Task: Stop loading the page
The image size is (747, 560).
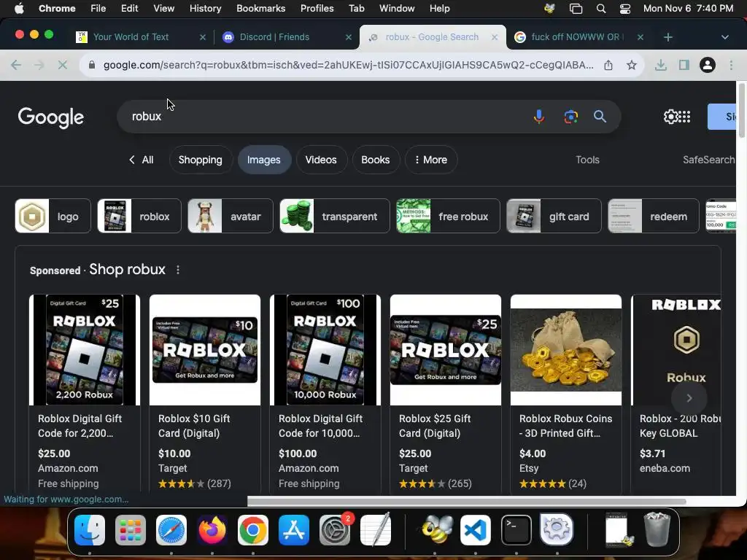Action: [x=63, y=65]
